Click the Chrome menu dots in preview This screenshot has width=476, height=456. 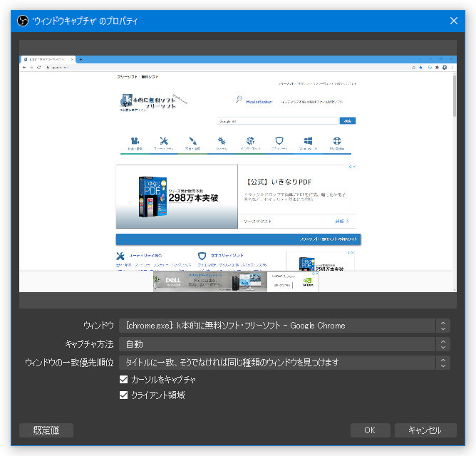tap(452, 68)
